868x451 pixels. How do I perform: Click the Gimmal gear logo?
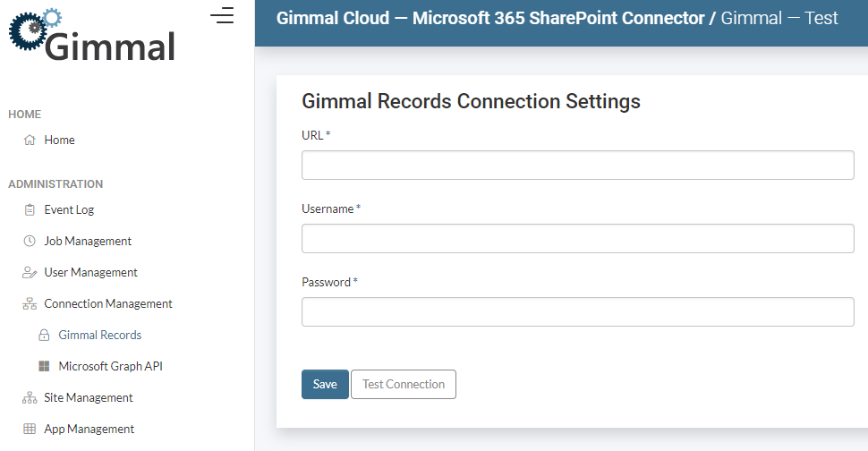tap(33, 30)
